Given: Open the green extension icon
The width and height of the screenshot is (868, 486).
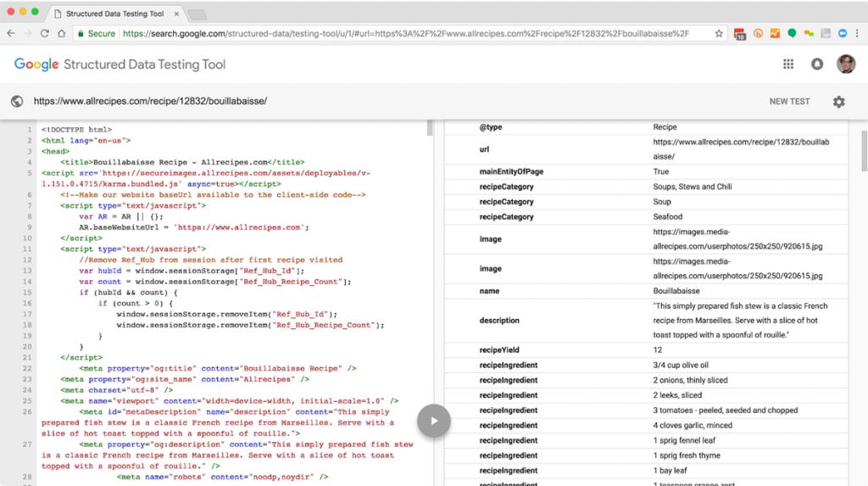Looking at the screenshot, I should coord(792,33).
